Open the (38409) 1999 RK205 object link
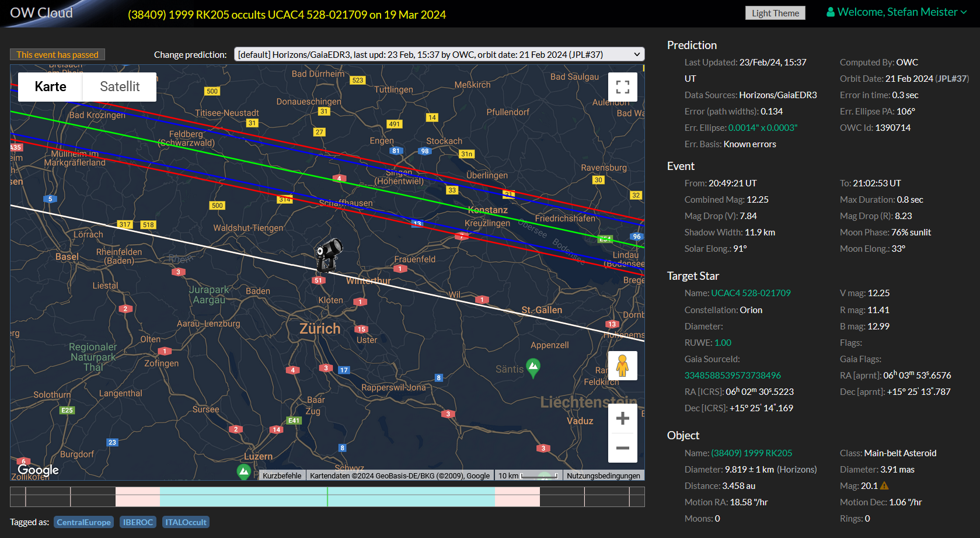 [x=752, y=453]
